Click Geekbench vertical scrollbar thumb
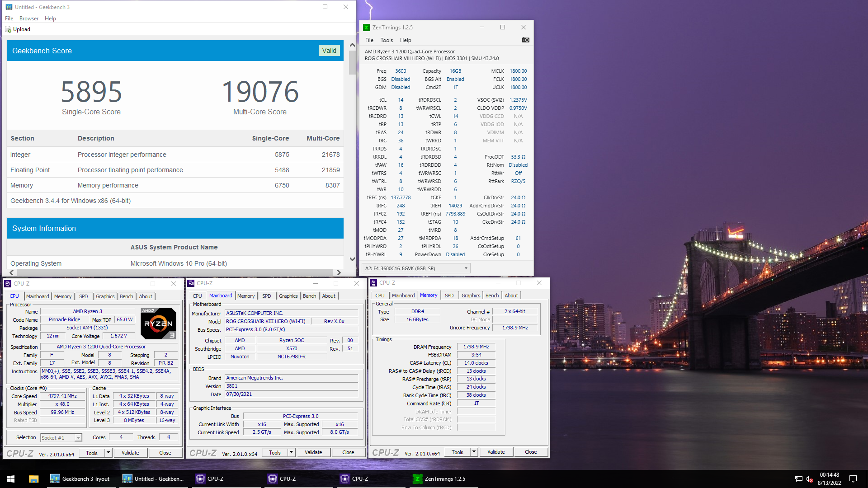 click(352, 62)
